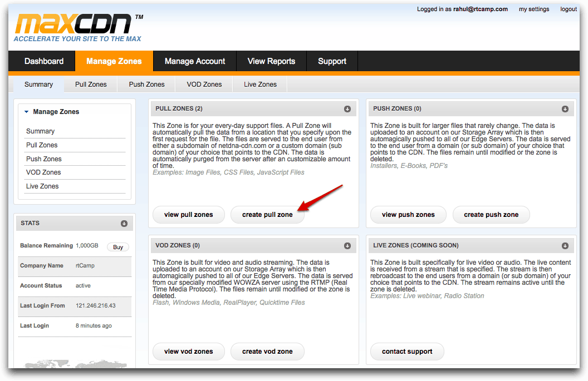This screenshot has width=588, height=381.
Task: Open Summary in the sidebar list
Action: pos(40,131)
